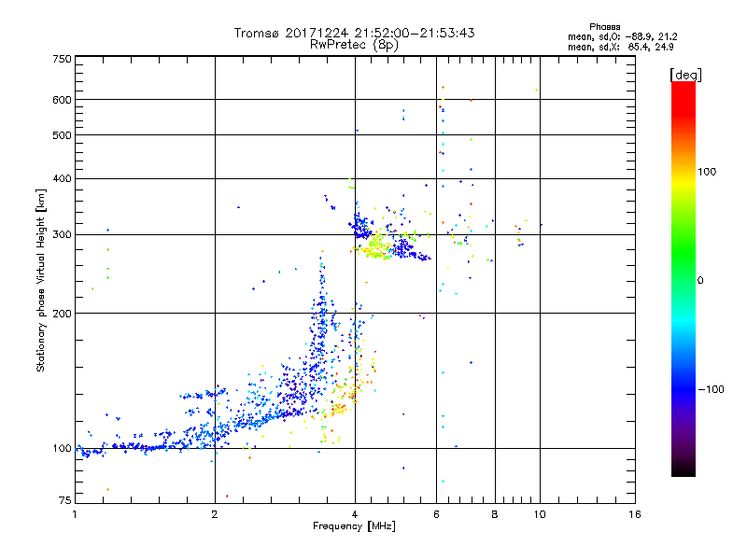Viewport: 747px width, 560px height.
Task: Click the y-axis tick label '300'
Action: pos(62,235)
